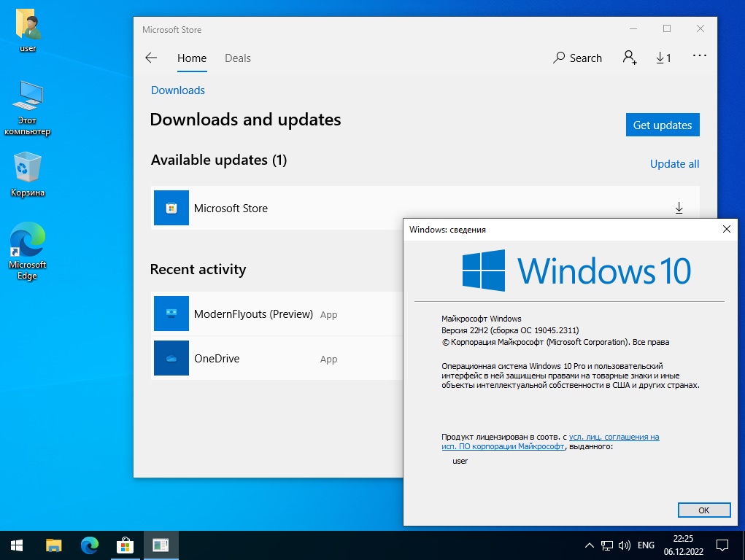
Task: Click the OneDrive row name
Action: [217, 359]
